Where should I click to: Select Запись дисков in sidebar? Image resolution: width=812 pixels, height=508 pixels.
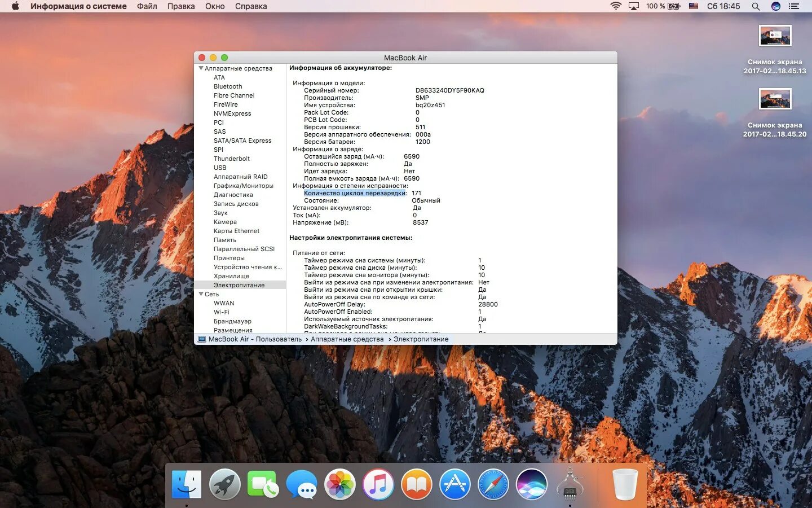click(x=236, y=204)
